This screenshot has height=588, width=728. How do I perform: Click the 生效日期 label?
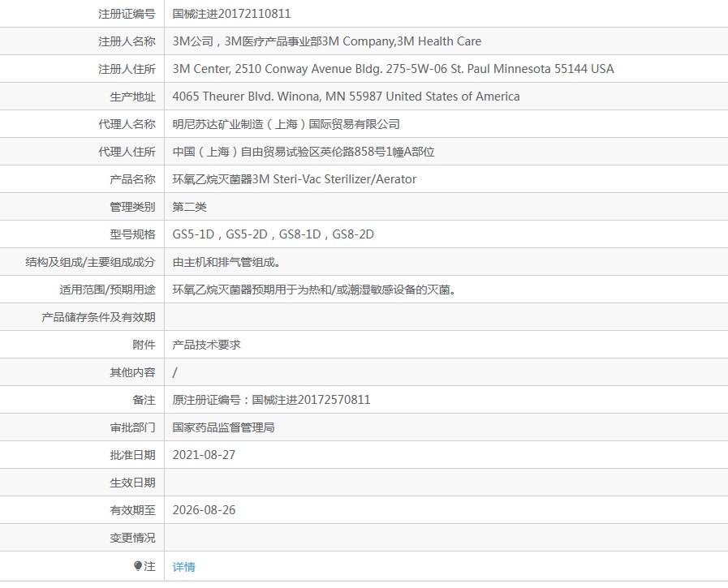tap(132, 483)
